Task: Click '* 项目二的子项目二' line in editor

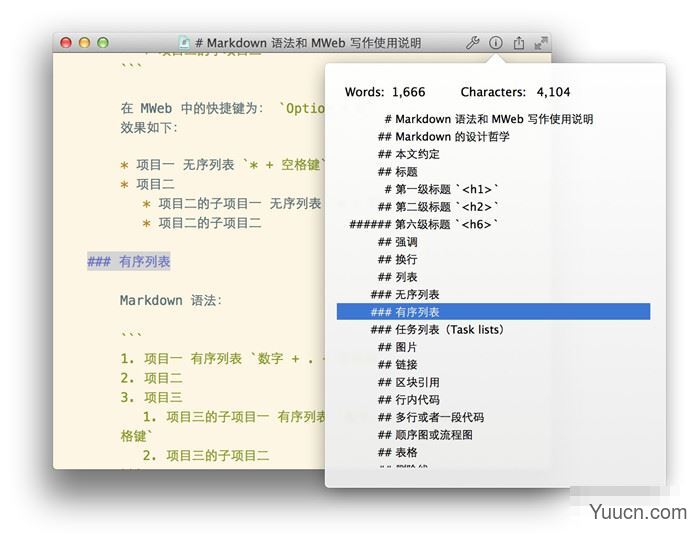Action: tap(202, 223)
